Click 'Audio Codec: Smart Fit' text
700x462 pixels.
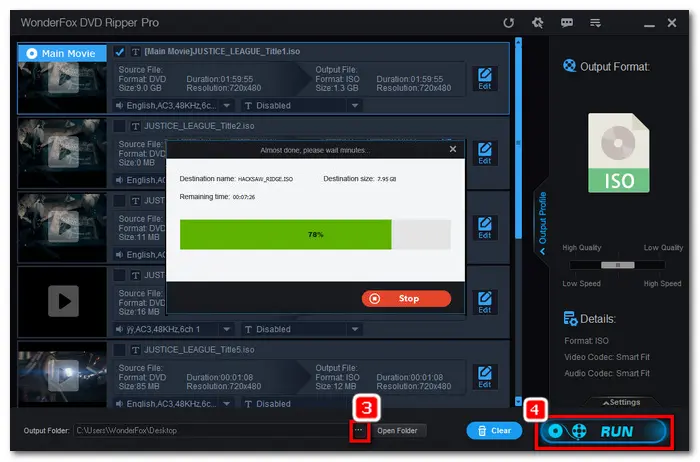tap(607, 373)
